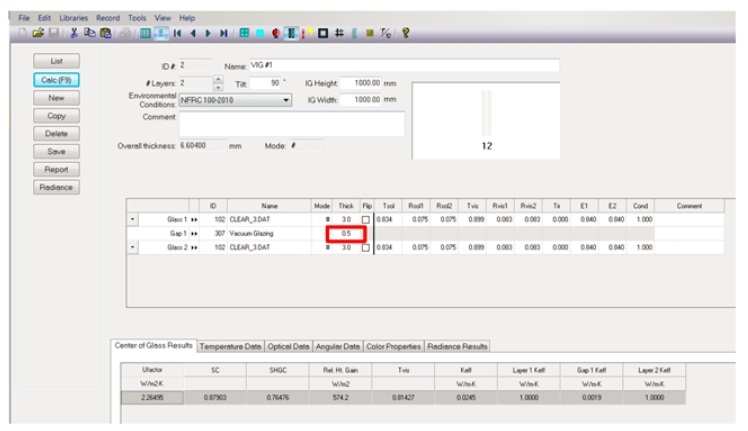Image resolution: width=748 pixels, height=431 pixels.
Task: Toggle Flip checkbox for Glass 1
Action: [x=366, y=219]
